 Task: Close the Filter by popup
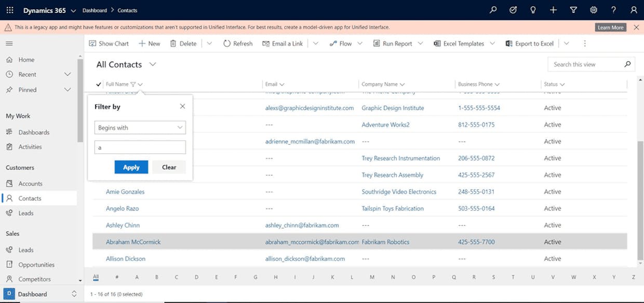pyautogui.click(x=182, y=106)
